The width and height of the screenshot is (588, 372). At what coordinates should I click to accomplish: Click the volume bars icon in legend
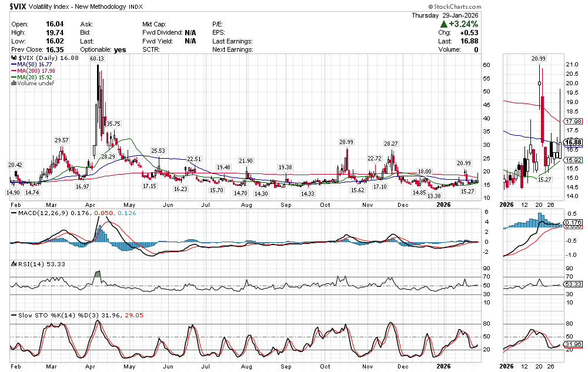click(14, 83)
